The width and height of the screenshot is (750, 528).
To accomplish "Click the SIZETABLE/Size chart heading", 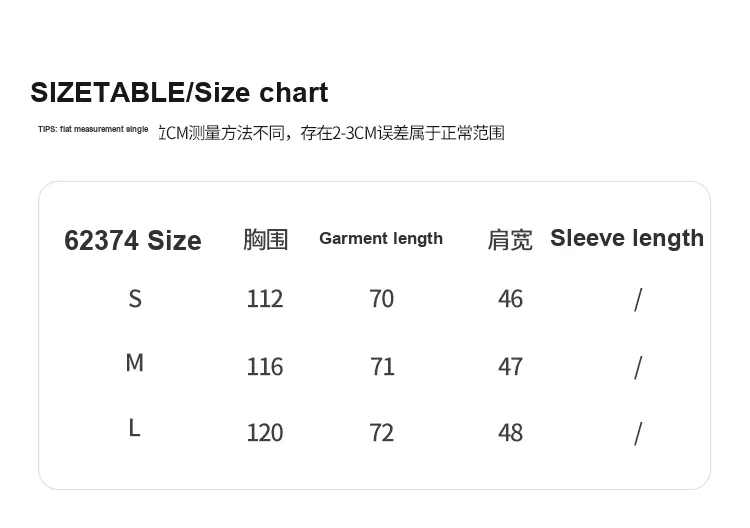I will (x=179, y=93).
